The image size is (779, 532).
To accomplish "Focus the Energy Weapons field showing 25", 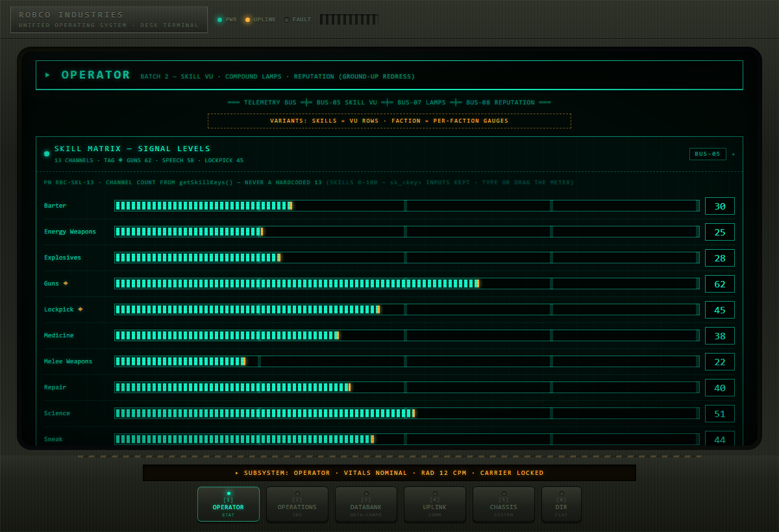I will click(x=720, y=232).
